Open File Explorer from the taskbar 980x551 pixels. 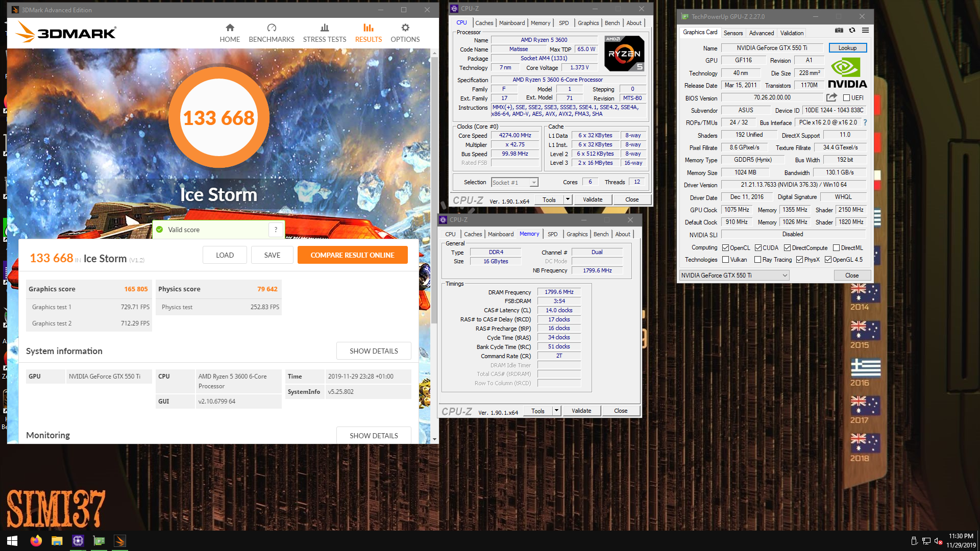pos(57,541)
